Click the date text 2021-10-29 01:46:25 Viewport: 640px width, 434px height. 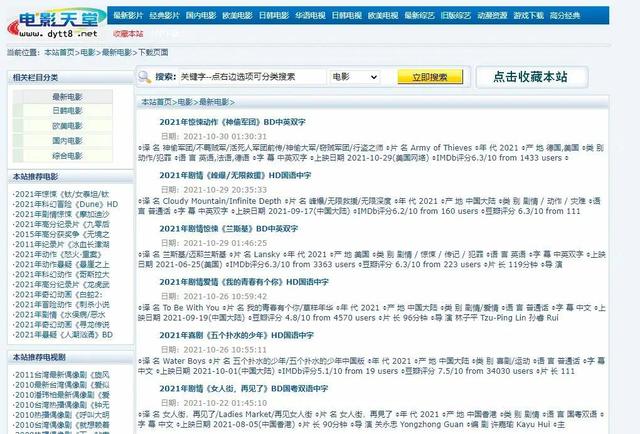(225, 243)
